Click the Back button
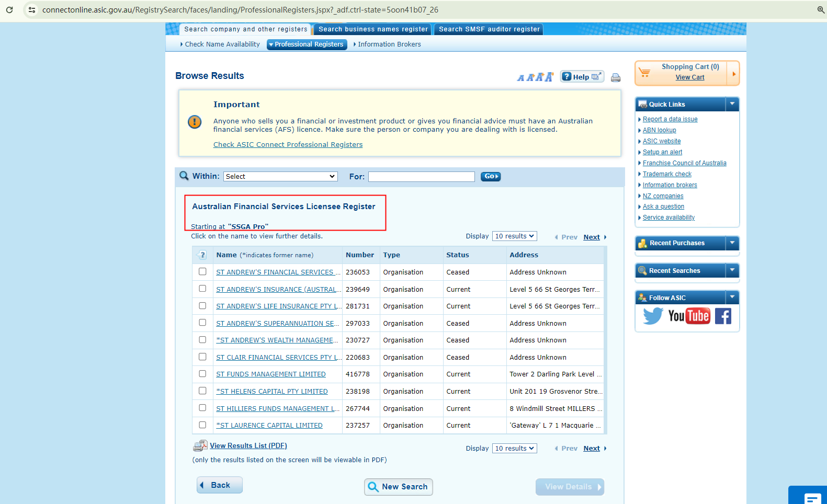This screenshot has height=504, width=827. point(220,485)
